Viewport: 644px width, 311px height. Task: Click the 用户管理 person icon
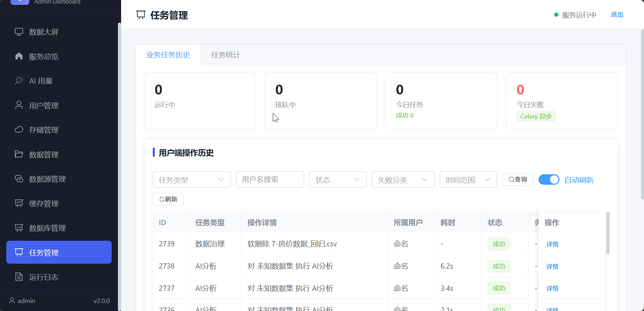pos(19,105)
